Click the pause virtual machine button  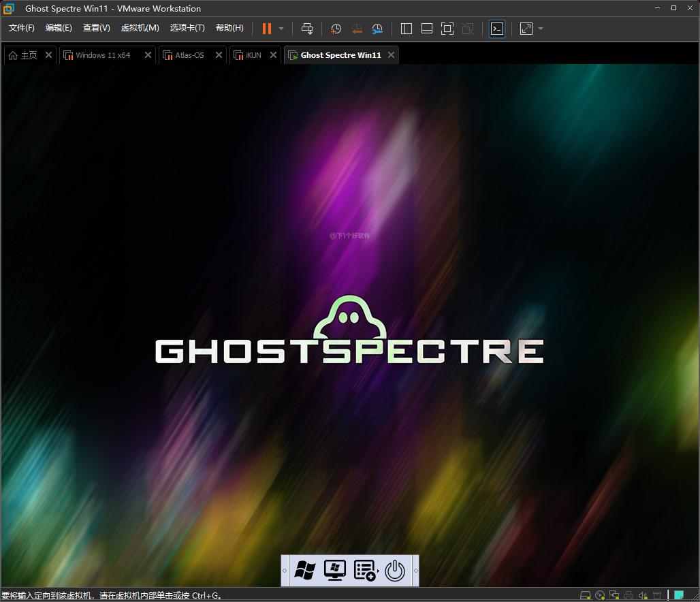[x=266, y=29]
